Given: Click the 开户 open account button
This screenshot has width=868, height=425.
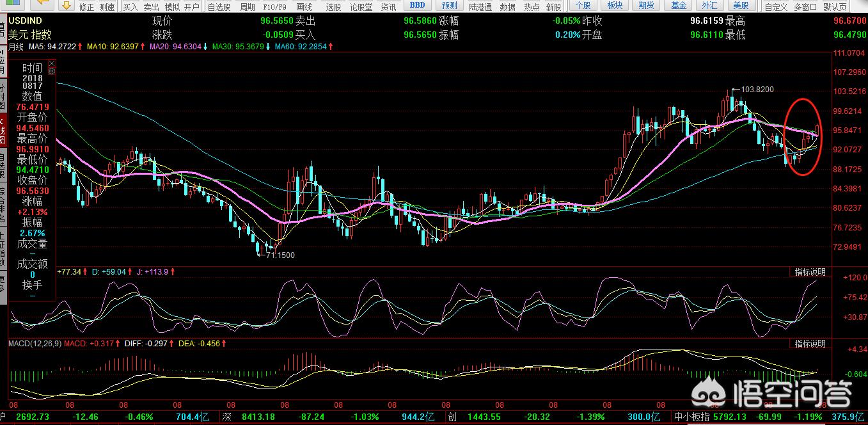Looking at the screenshot, I should [192, 6].
